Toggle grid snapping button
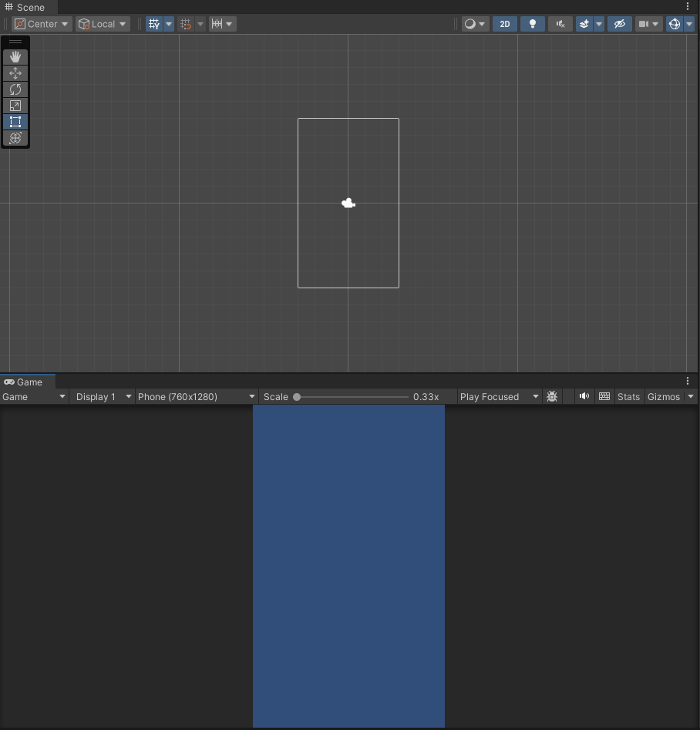The width and height of the screenshot is (700, 730). point(186,24)
